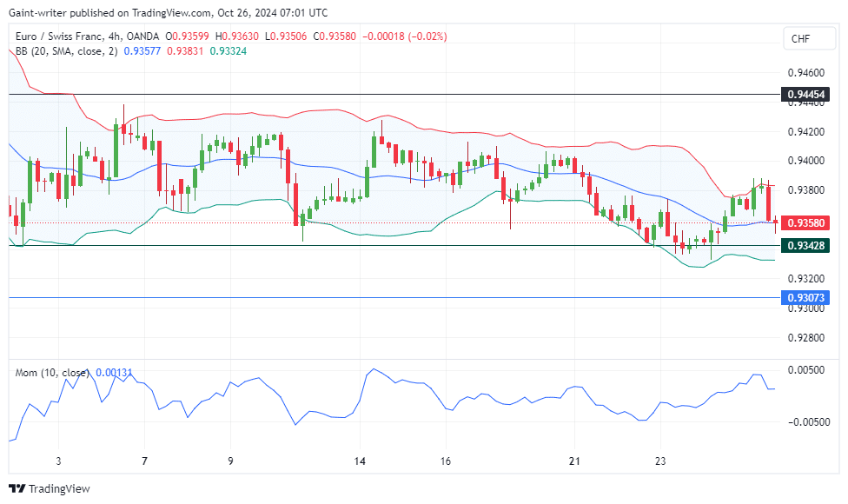Click the close price C0.93580

[335, 36]
